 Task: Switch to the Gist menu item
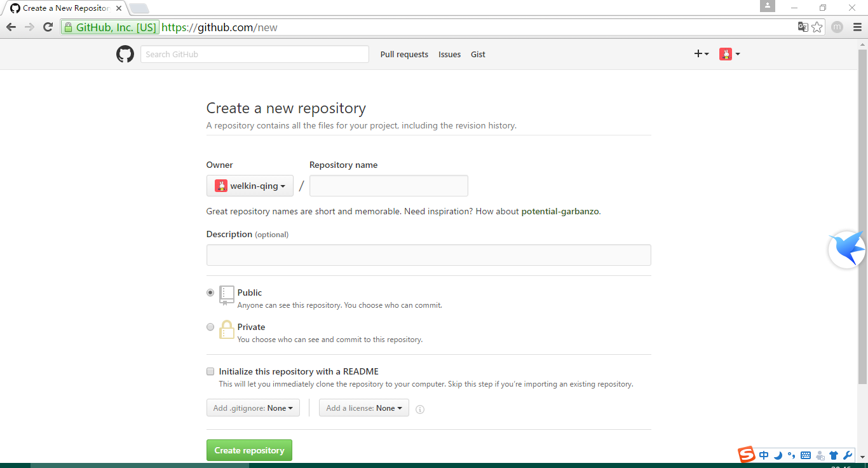tap(478, 54)
